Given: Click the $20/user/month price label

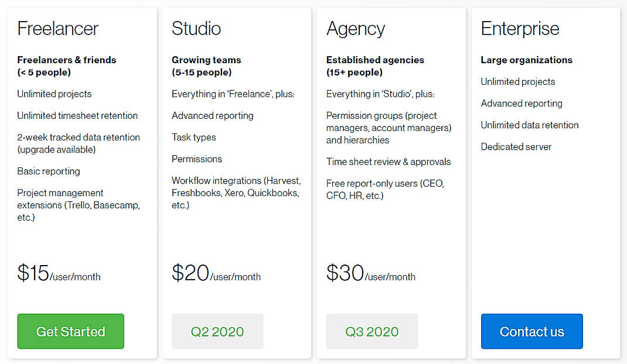Looking at the screenshot, I should [x=216, y=273].
